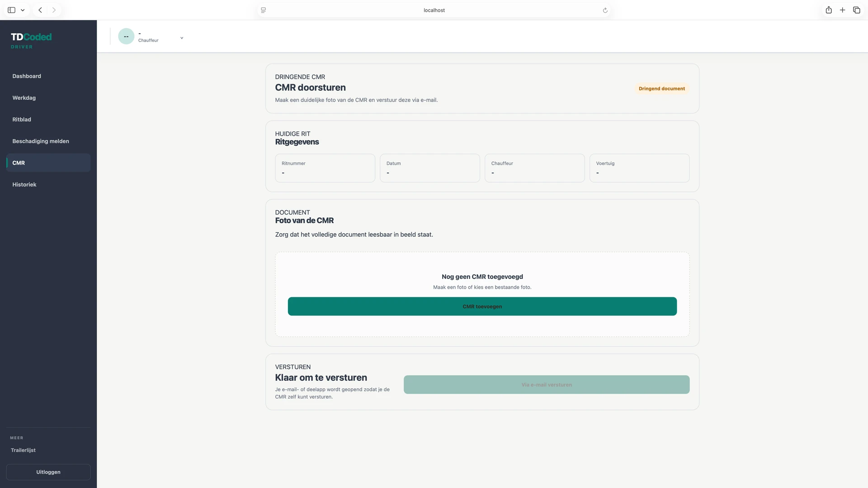Go forward with browser forward arrow
Screen dimensions: 868x488
pyautogui.click(x=54, y=10)
